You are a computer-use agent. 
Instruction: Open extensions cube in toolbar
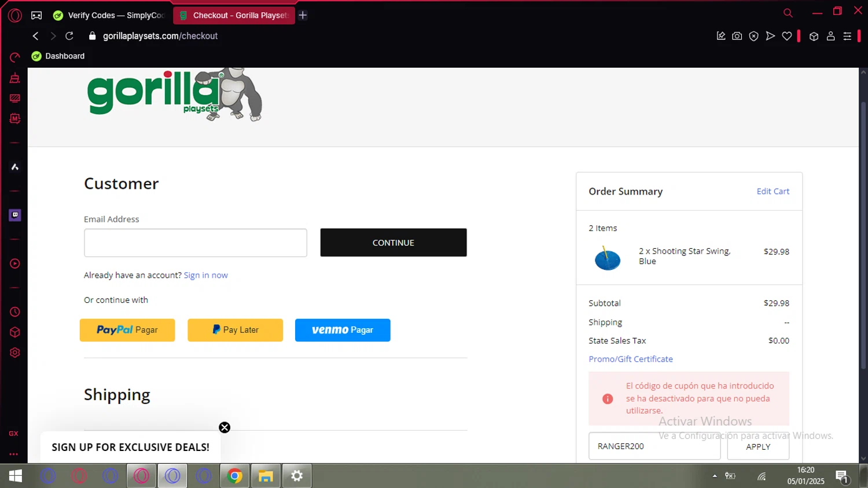[814, 36]
